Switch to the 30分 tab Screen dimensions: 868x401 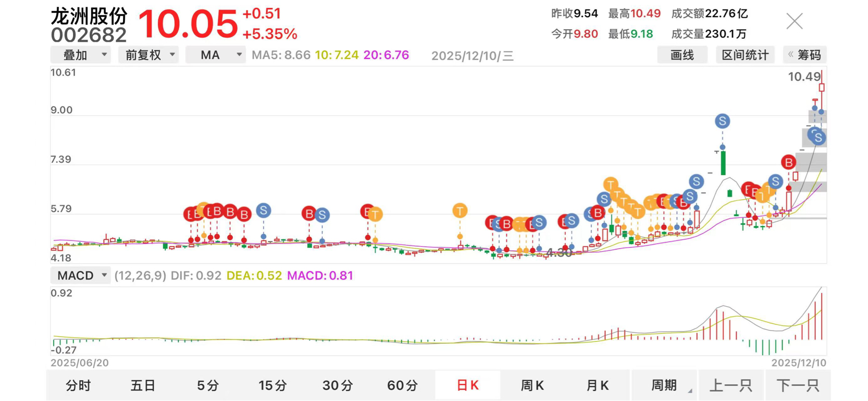pos(338,385)
